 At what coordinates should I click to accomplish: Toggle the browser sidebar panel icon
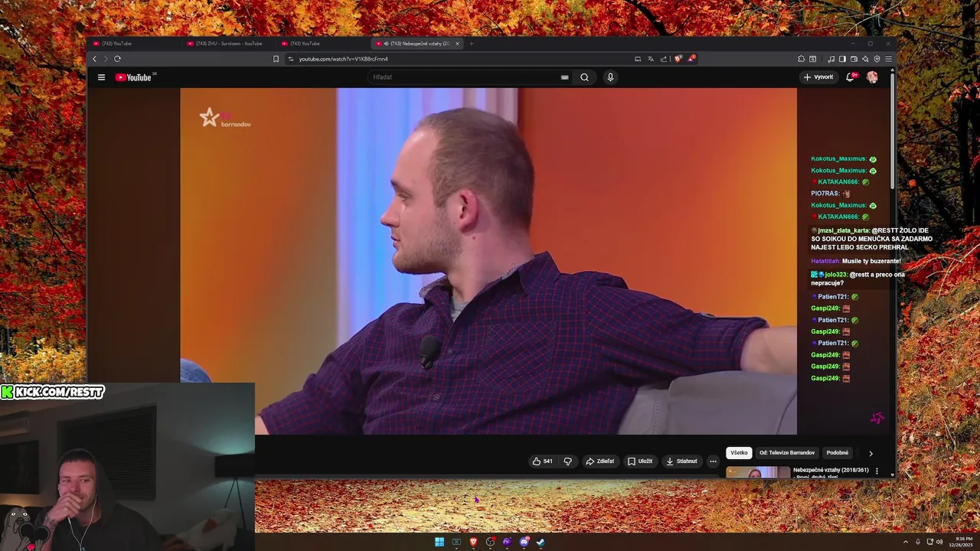pos(842,59)
